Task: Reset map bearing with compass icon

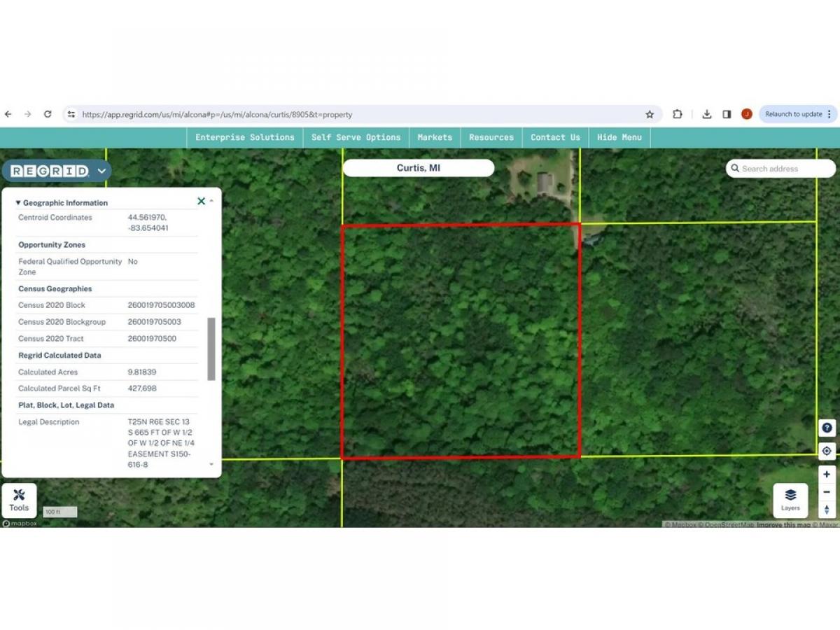Action: [827, 510]
